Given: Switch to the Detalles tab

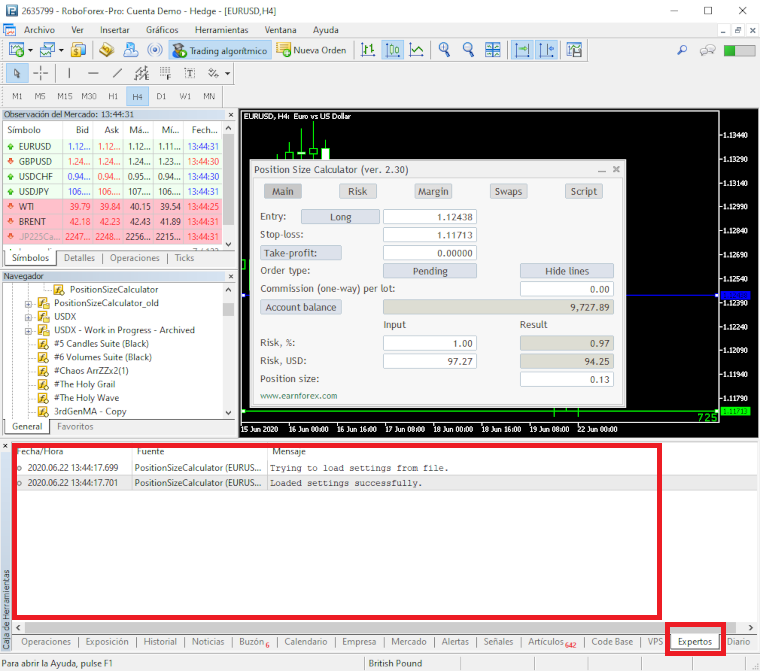Looking at the screenshot, I should click(79, 258).
